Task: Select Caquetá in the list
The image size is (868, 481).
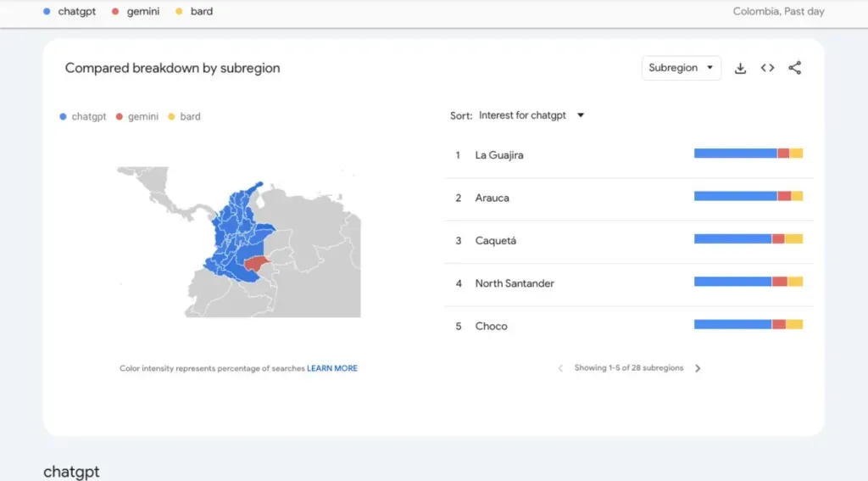Action: [x=495, y=241]
